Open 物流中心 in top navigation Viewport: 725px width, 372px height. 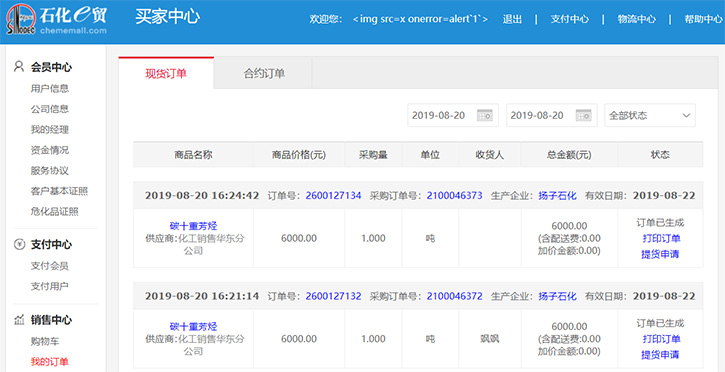point(636,19)
